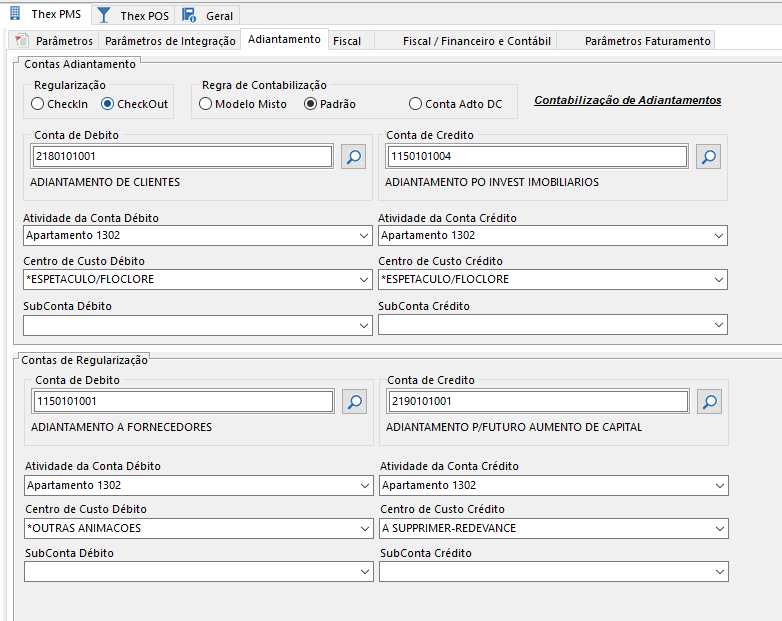Click the Parâmetros tab document icon

(22, 41)
